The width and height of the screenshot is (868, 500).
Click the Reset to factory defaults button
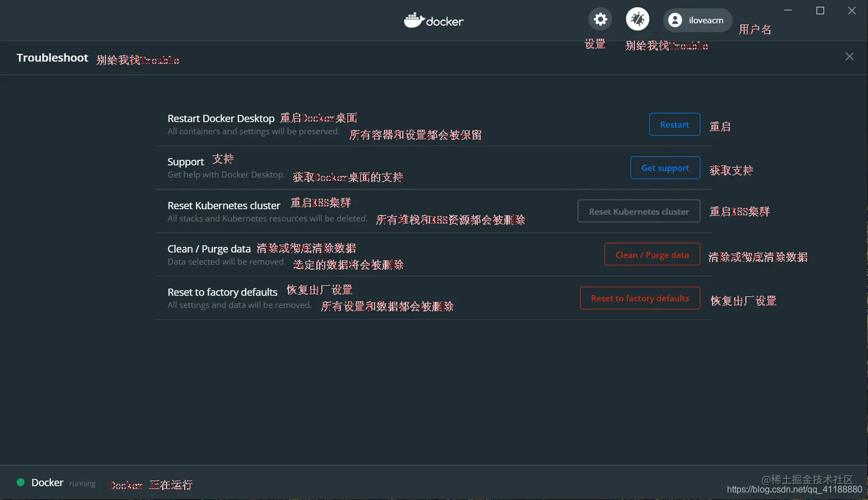(x=640, y=298)
